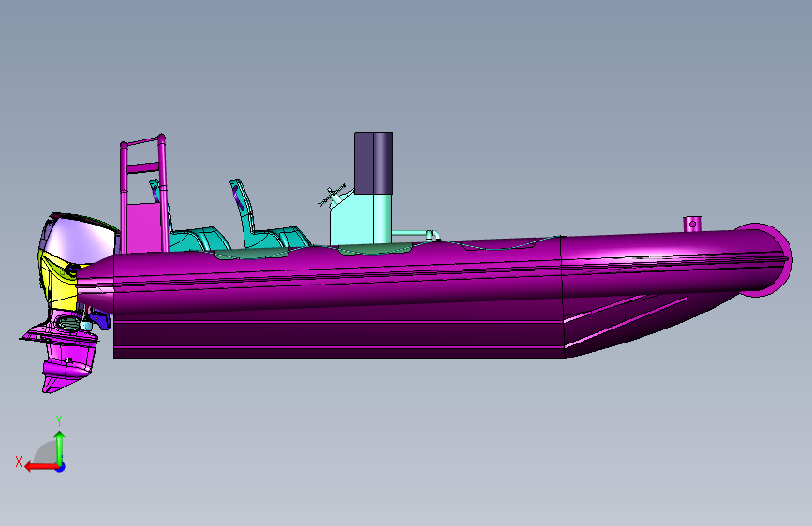Select the main inflatable tube midsection
This screenshot has height=526, width=812.
pos(336,277)
